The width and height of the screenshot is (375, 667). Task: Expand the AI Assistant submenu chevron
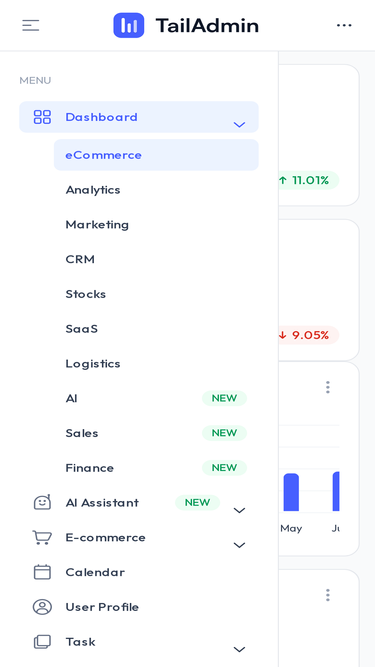click(x=239, y=510)
